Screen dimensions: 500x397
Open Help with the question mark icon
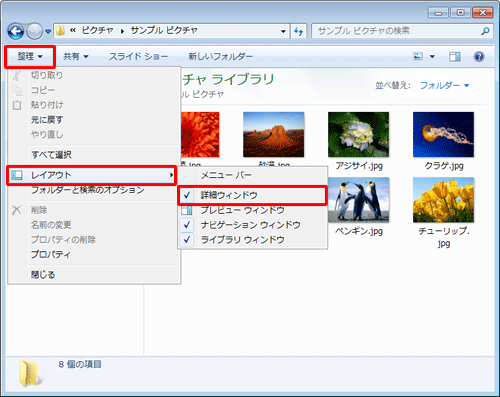[x=479, y=57]
